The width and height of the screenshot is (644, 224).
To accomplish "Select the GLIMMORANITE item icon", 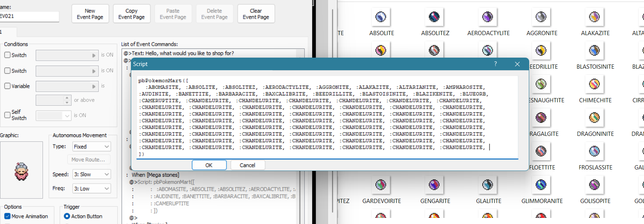I will click(541, 185).
